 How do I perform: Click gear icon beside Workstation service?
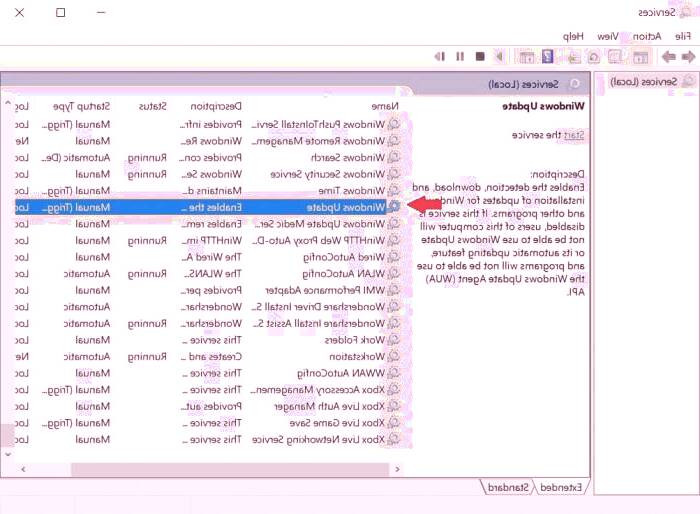point(393,356)
